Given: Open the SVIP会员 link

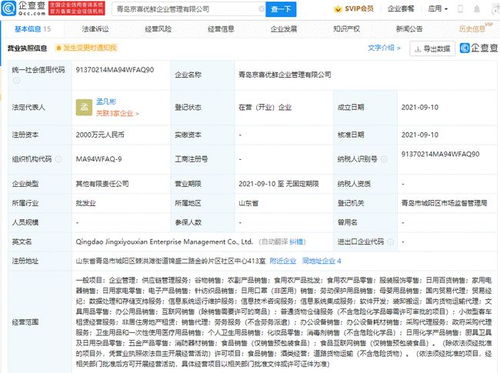Looking at the screenshot, I should click(359, 9).
